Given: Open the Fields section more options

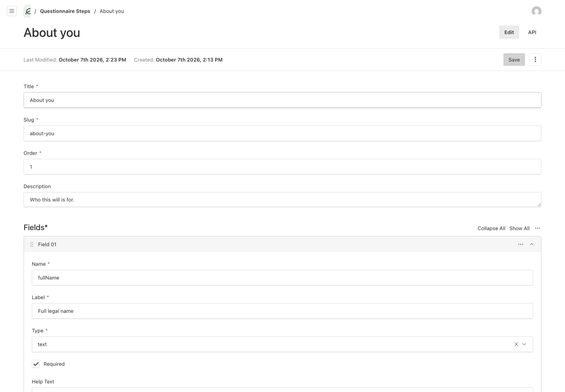Looking at the screenshot, I should (x=538, y=228).
